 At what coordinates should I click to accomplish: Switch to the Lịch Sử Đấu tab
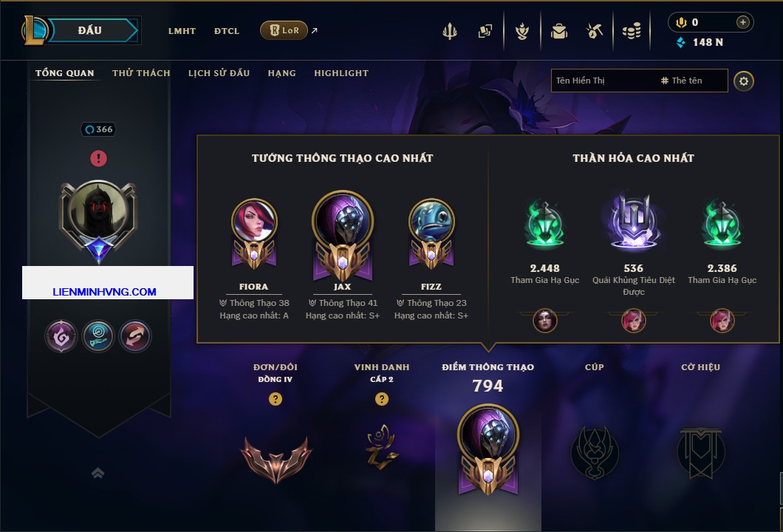[x=219, y=73]
